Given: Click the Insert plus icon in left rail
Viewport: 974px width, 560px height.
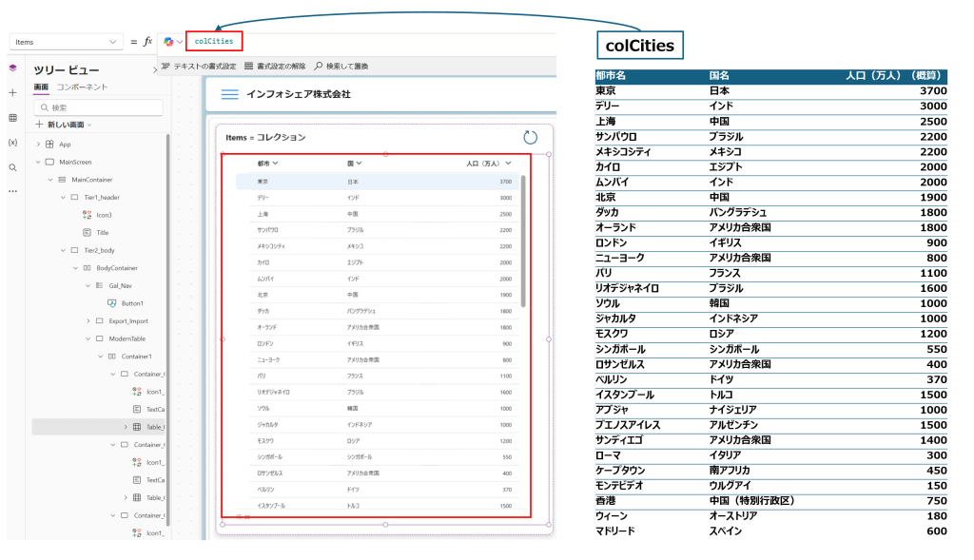Looking at the screenshot, I should click(x=12, y=93).
